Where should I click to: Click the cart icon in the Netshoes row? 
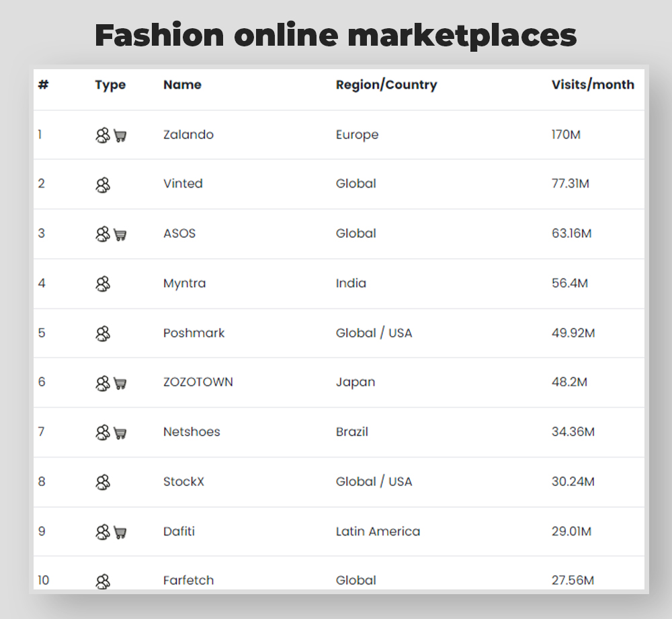click(120, 434)
